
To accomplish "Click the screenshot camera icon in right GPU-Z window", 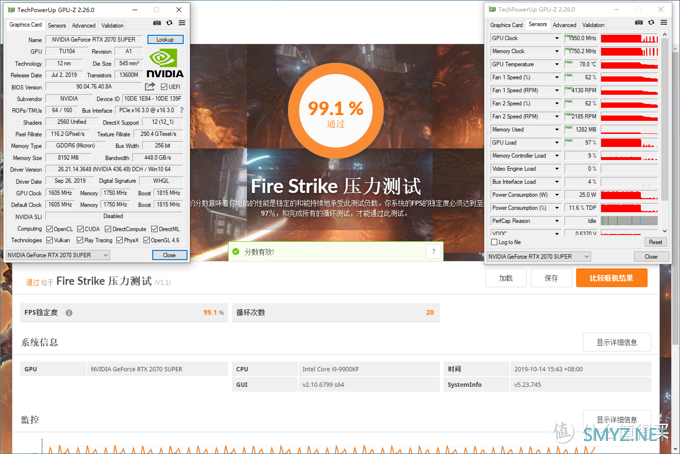I will [639, 22].
